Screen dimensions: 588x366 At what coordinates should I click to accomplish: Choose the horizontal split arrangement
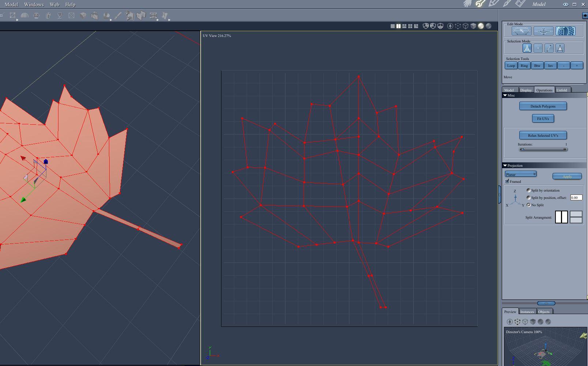576,217
